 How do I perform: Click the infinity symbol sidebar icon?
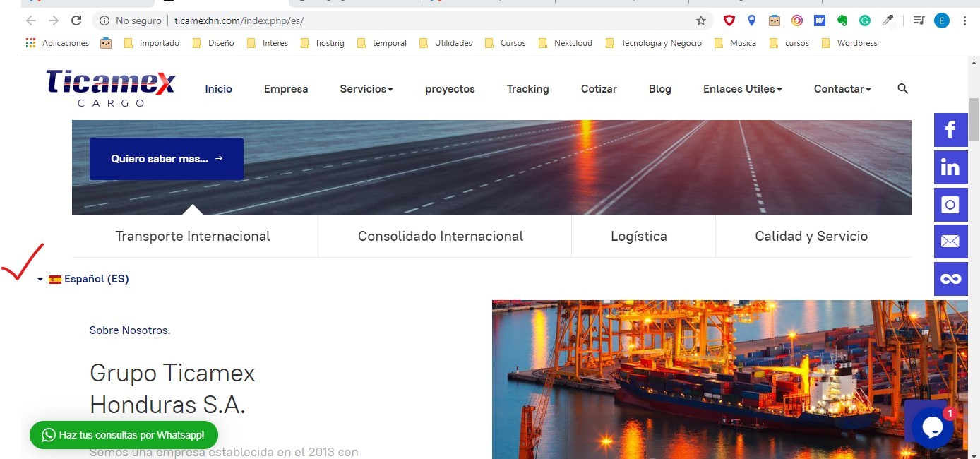(950, 279)
